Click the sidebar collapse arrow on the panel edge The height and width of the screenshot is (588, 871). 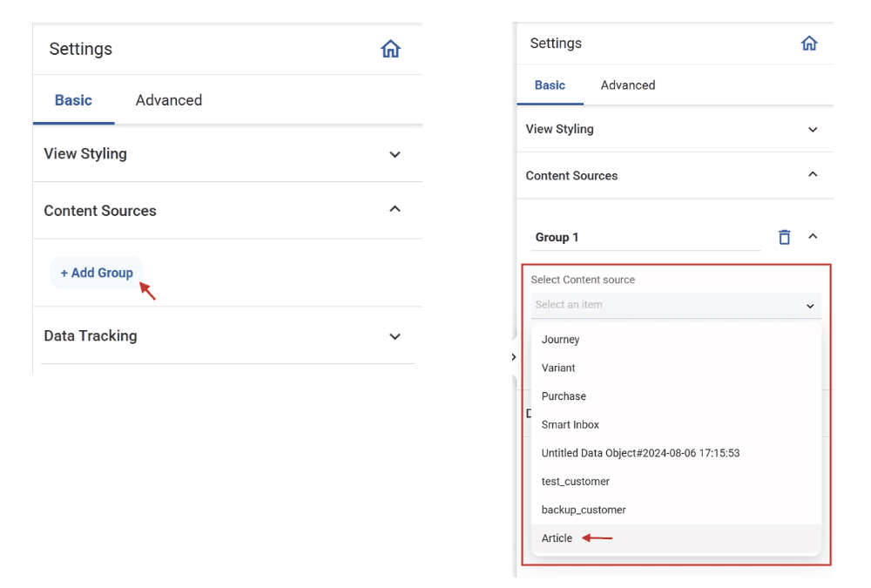coord(513,356)
